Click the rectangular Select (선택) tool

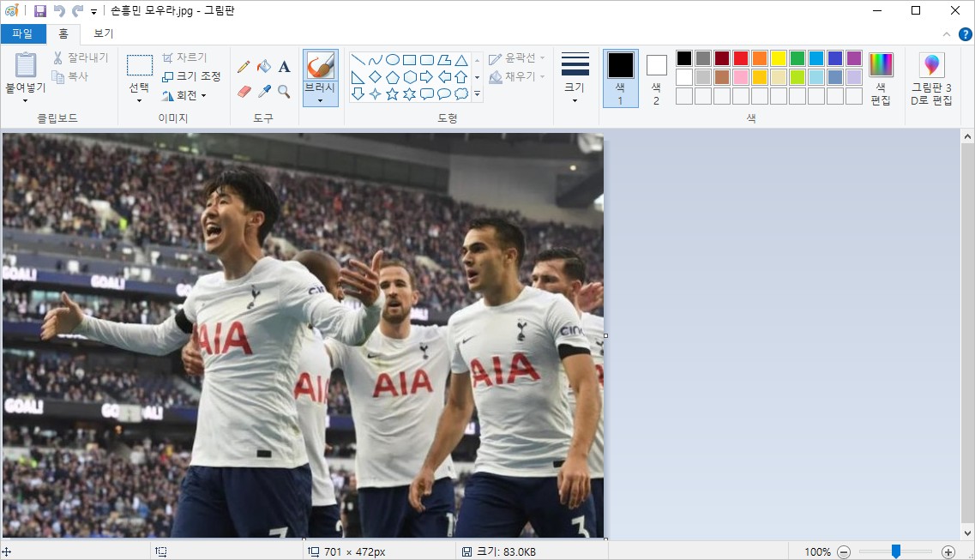(x=139, y=66)
